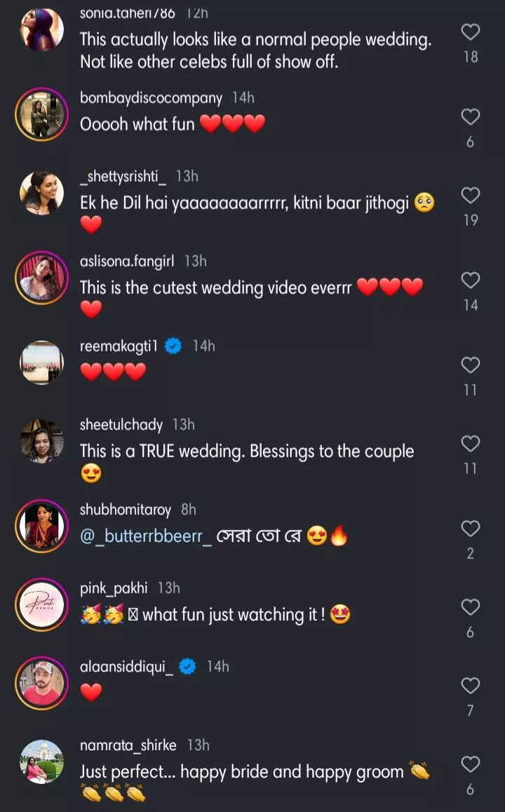Open reemakagti1's verified username
505x812 pixels.
pos(119,346)
